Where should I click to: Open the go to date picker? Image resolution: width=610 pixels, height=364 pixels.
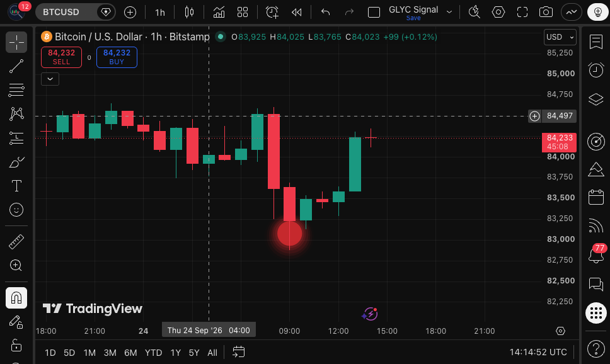click(238, 352)
